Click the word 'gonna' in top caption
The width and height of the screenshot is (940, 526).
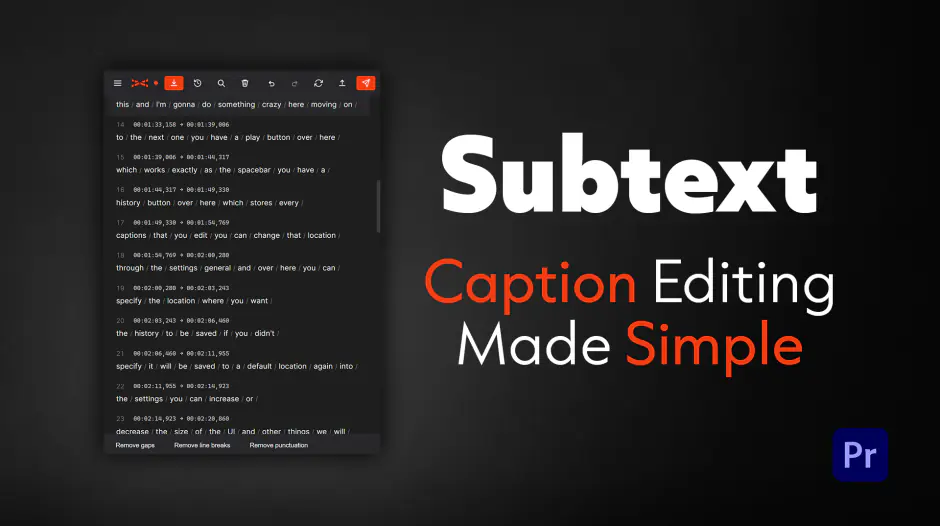[184, 104]
